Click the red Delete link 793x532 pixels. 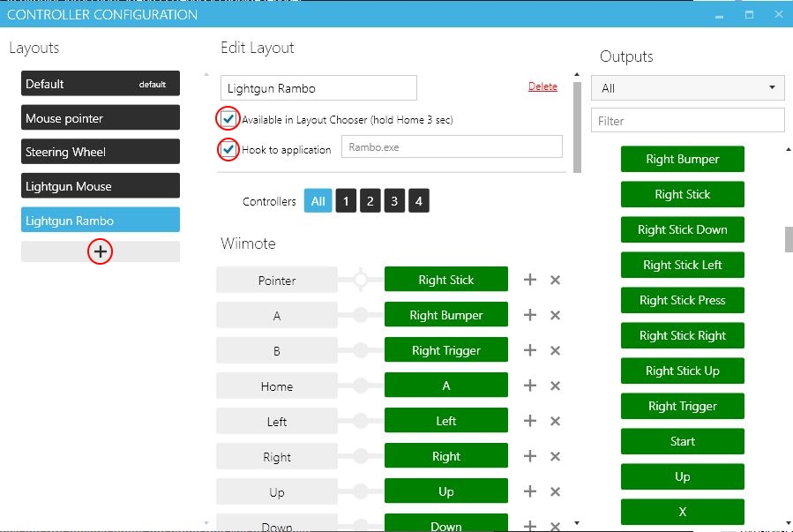[542, 86]
